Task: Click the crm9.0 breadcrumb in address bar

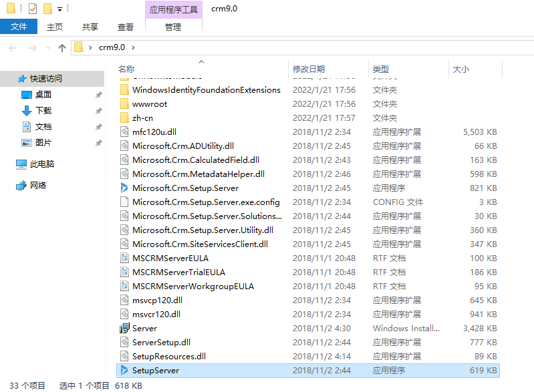Action: tap(112, 47)
